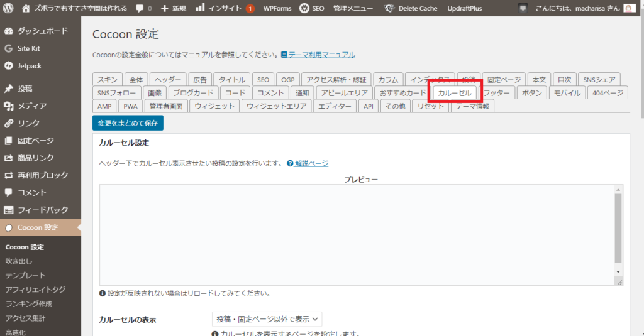The width and height of the screenshot is (644, 336).
Task: Click the Cocoon 設定 circle icon
Action: click(x=9, y=228)
